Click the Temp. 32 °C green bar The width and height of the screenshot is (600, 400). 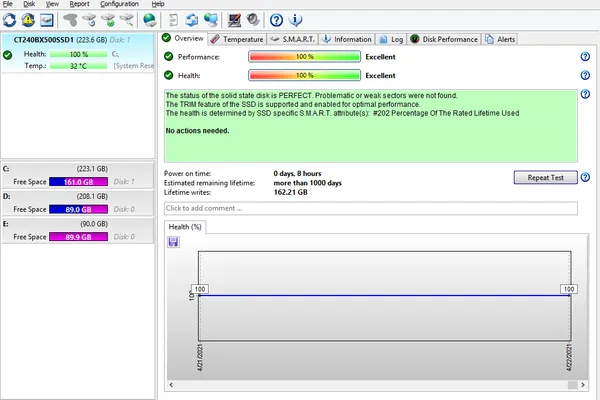78,66
